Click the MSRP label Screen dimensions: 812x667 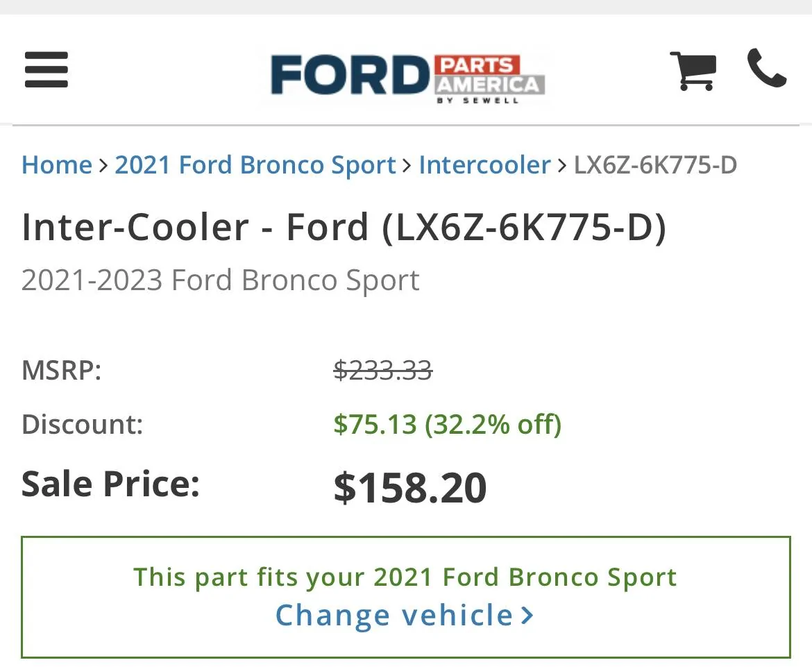62,370
